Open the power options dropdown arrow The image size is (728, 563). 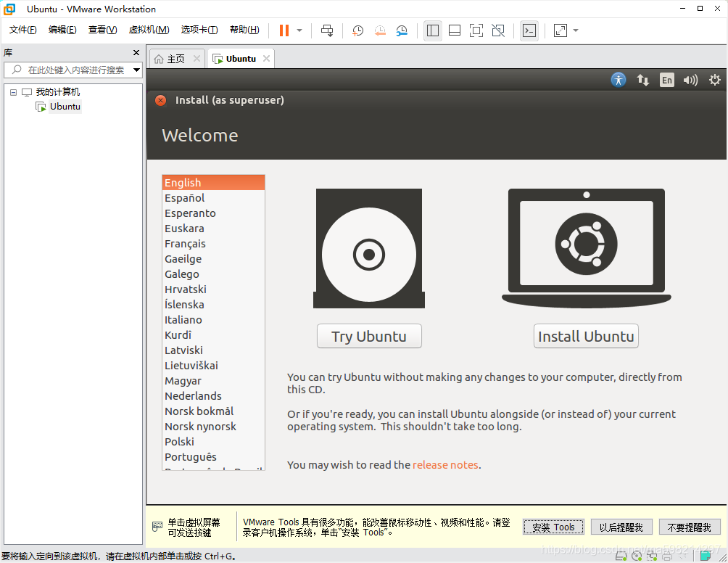[x=299, y=30]
